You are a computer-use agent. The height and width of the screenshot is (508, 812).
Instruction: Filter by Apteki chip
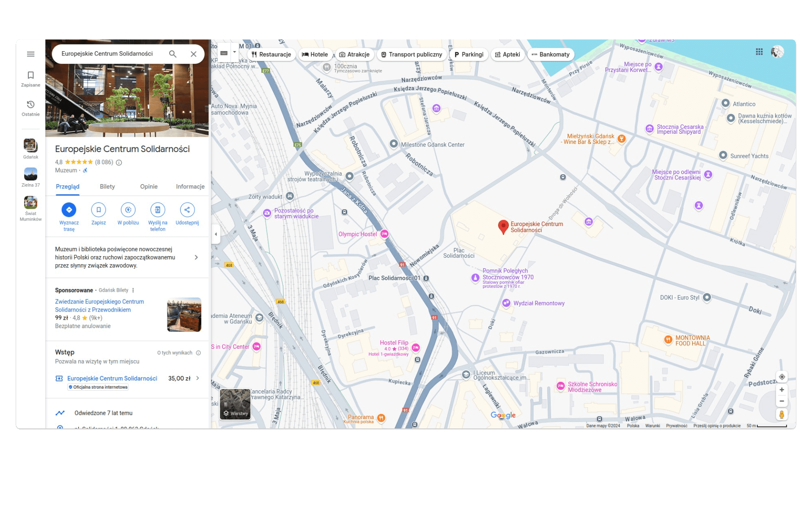(x=507, y=55)
